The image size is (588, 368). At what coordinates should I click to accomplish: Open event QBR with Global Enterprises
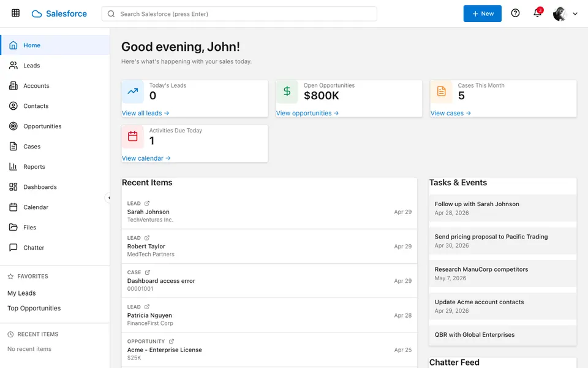coord(502,335)
